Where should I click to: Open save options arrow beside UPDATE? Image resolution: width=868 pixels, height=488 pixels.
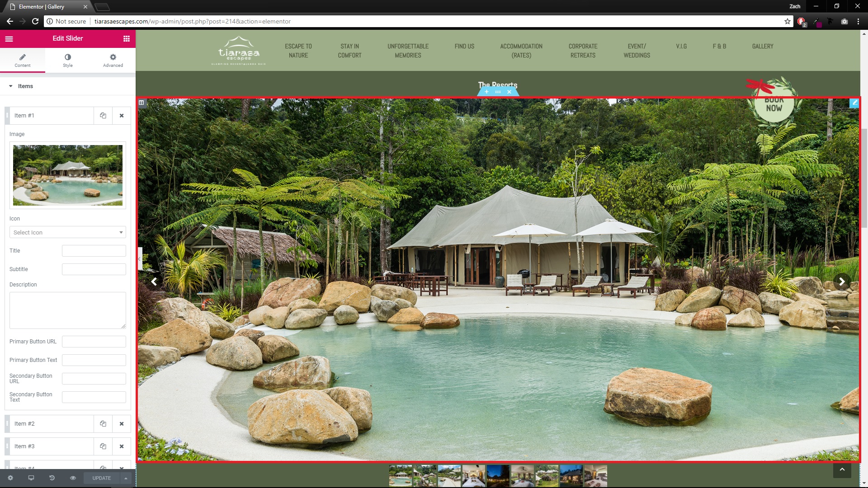click(126, 478)
